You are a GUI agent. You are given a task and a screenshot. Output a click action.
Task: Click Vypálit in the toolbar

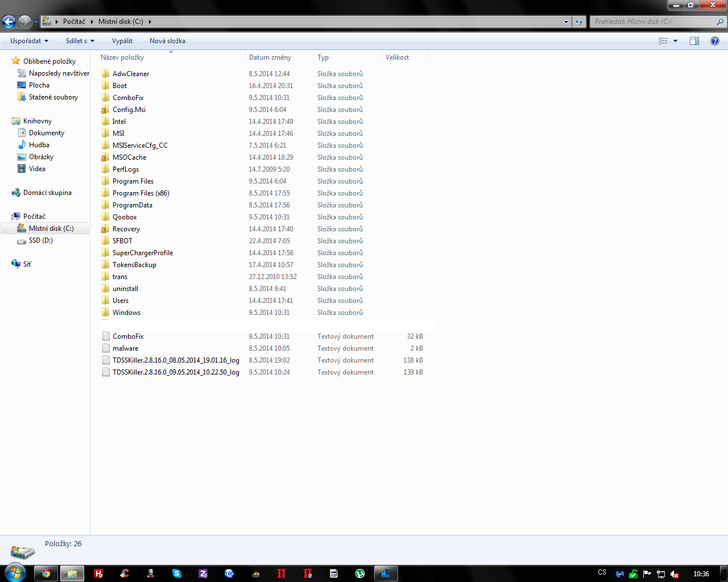coord(122,41)
